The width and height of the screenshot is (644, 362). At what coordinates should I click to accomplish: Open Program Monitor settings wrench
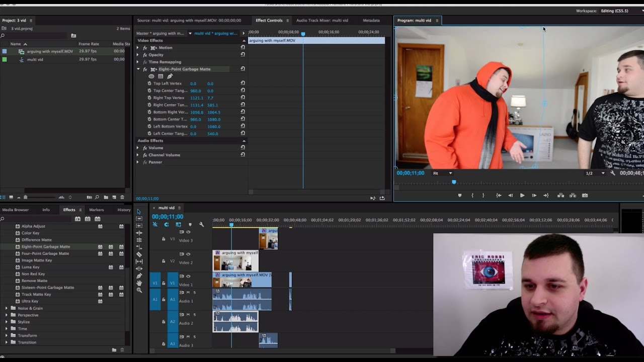click(x=613, y=173)
